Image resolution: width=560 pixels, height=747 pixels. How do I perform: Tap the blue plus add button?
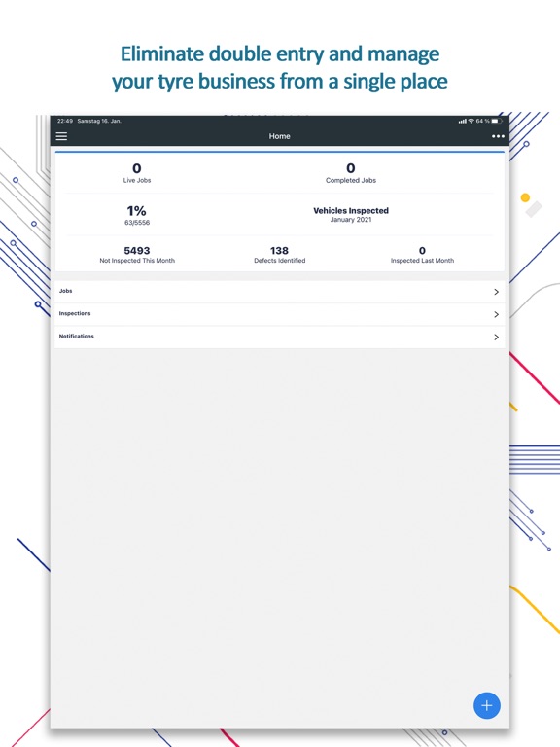[x=487, y=705]
